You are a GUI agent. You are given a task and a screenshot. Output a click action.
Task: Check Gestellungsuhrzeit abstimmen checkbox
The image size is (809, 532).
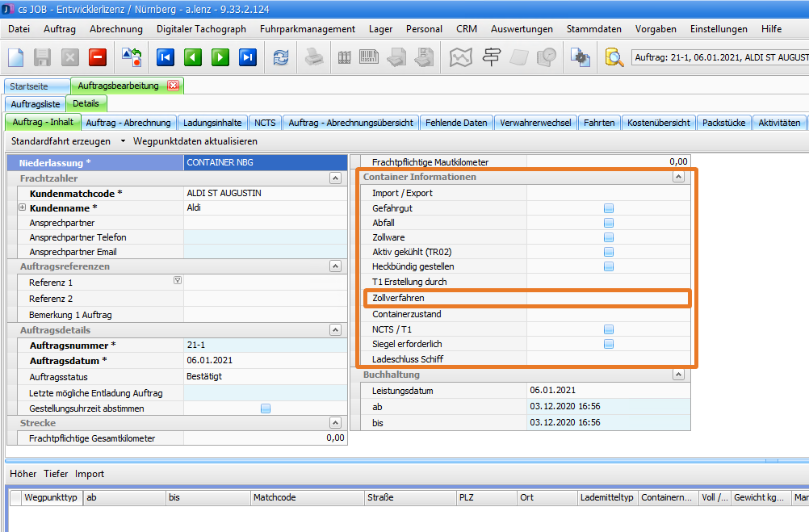click(x=266, y=408)
